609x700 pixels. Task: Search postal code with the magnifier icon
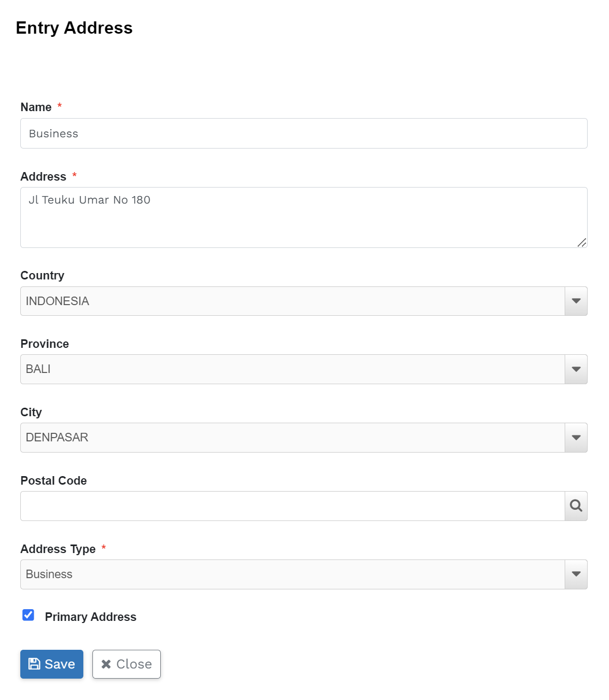tap(576, 505)
